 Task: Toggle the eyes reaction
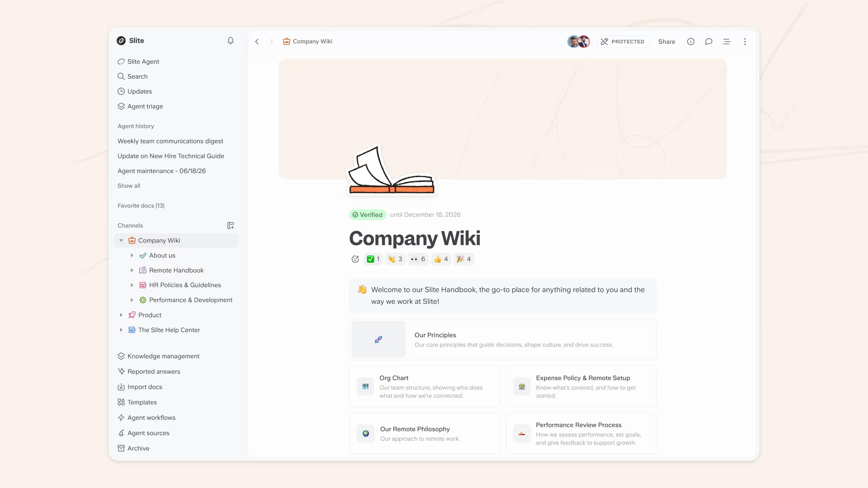tap(418, 259)
